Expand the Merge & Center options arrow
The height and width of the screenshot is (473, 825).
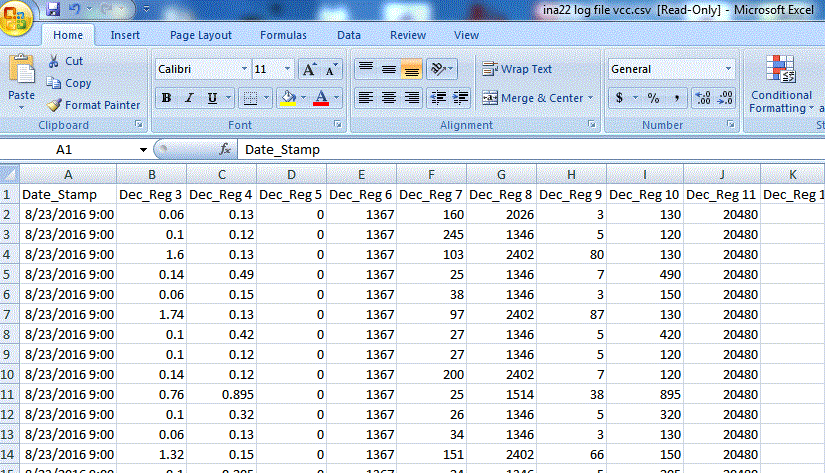[590, 98]
